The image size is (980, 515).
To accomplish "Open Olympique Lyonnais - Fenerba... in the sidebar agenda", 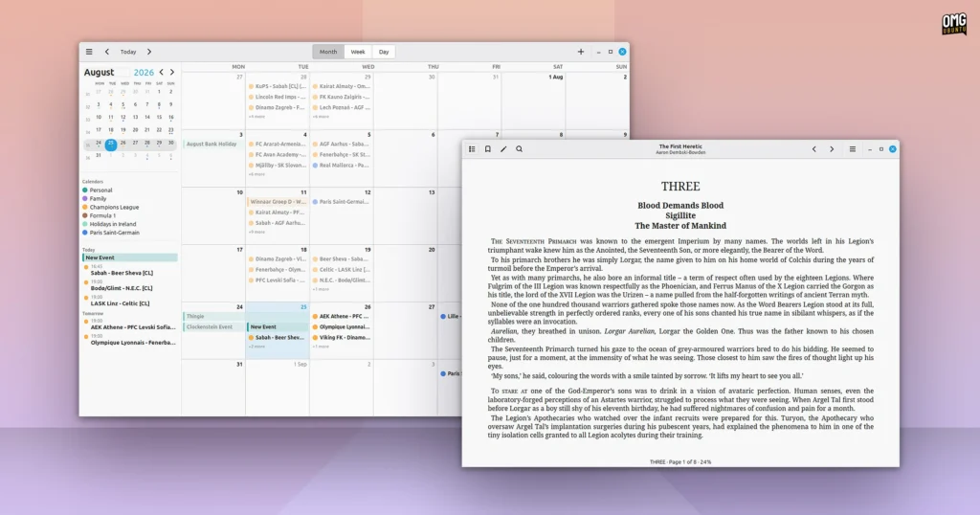I will [132, 343].
